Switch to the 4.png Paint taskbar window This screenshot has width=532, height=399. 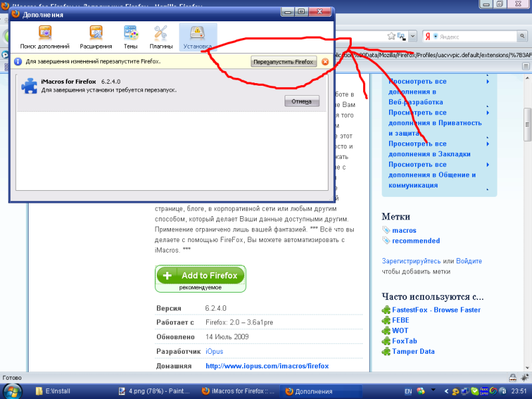[155, 391]
